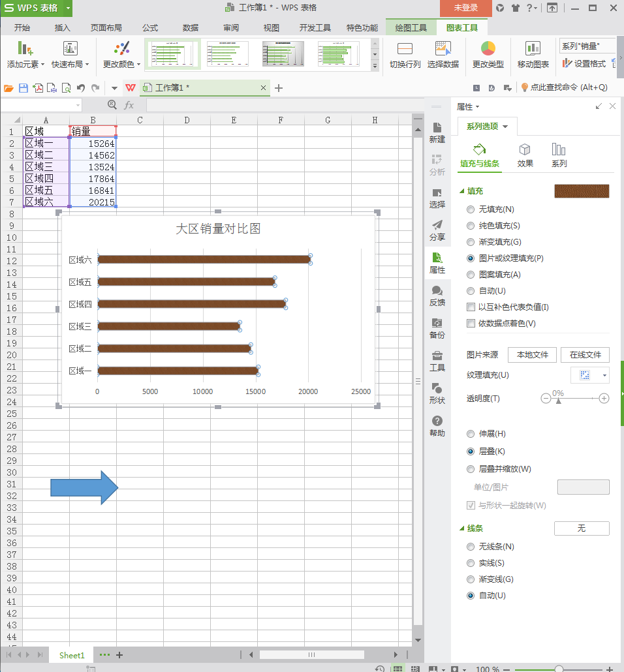This screenshot has height=672, width=624.
Task: Click Switch Row/Column (切换行列) icon
Action: 405,48
